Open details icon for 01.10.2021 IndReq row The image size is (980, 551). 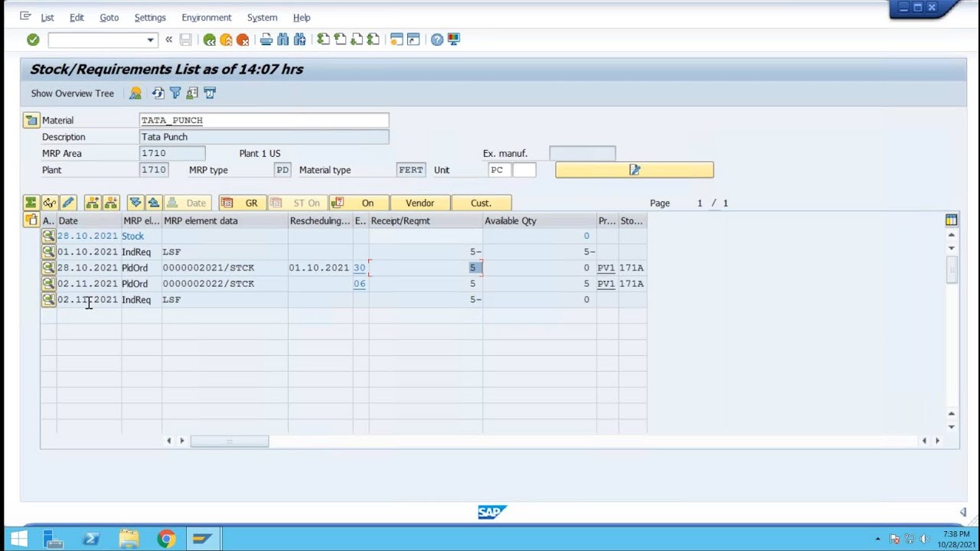(48, 252)
